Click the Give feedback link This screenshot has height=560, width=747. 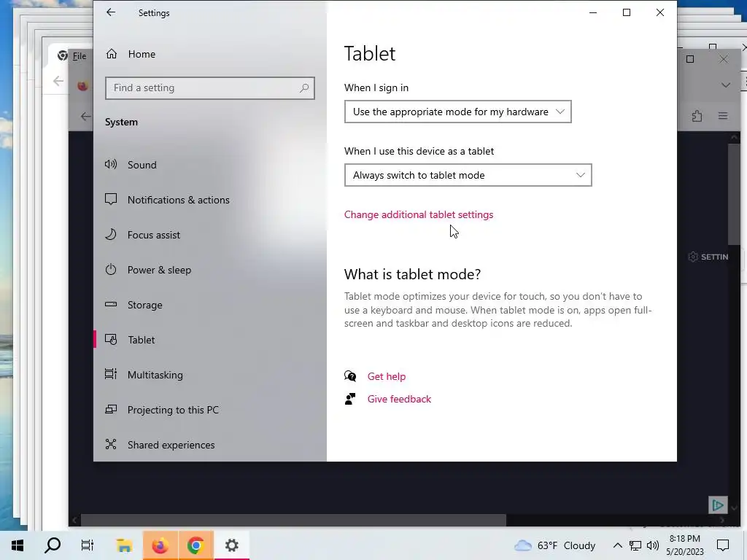pyautogui.click(x=399, y=399)
